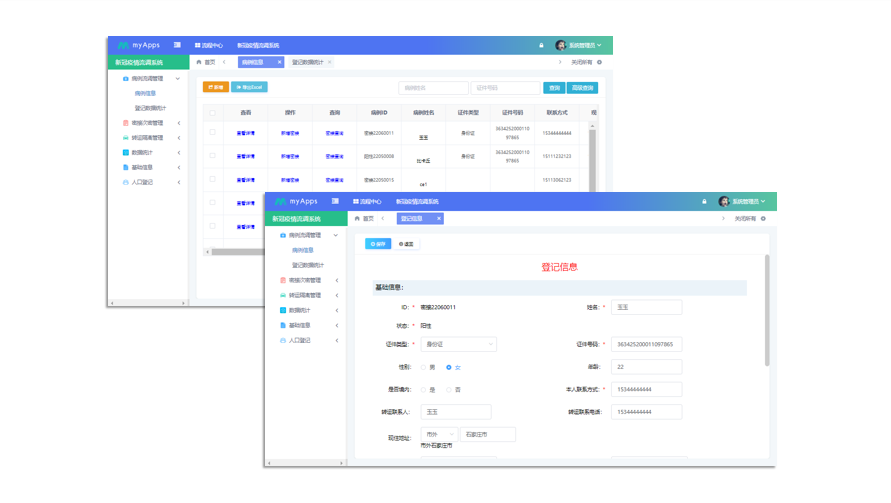Click the vertical scrollbar of registration form
Viewport: 891px width, 503px height.
tap(766, 310)
